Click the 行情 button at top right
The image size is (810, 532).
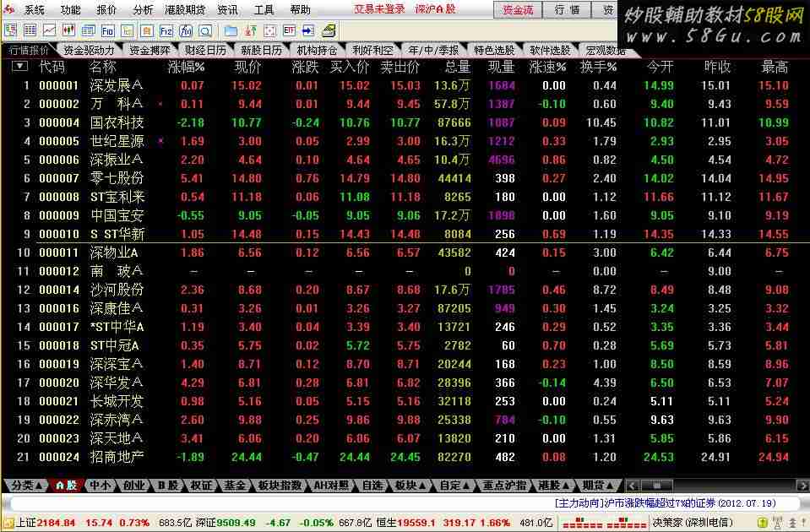pyautogui.click(x=568, y=10)
